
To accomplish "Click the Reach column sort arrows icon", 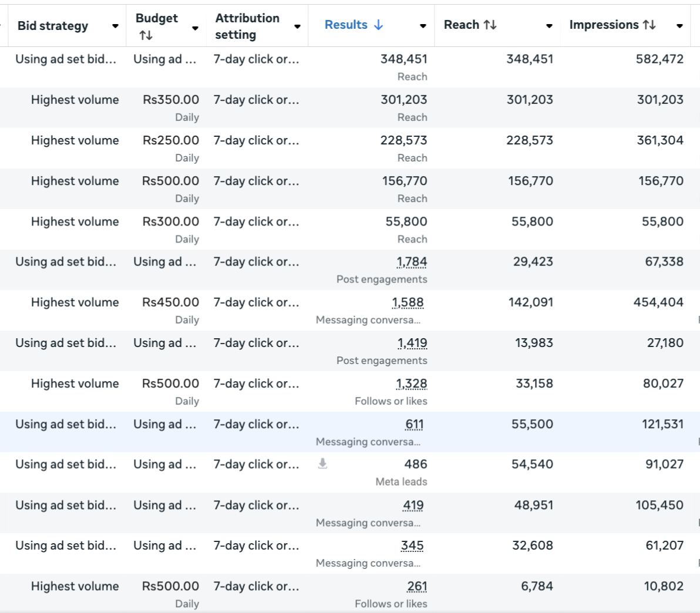I will pyautogui.click(x=490, y=25).
